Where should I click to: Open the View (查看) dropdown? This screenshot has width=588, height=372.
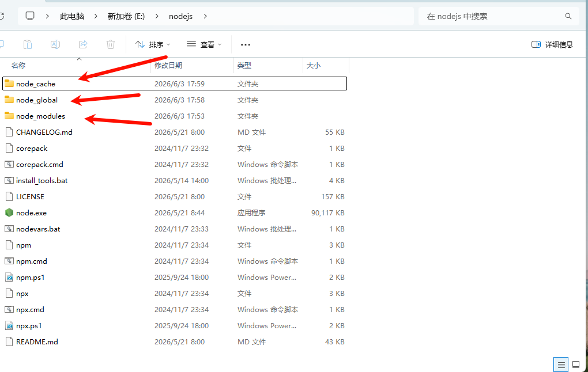click(x=204, y=44)
